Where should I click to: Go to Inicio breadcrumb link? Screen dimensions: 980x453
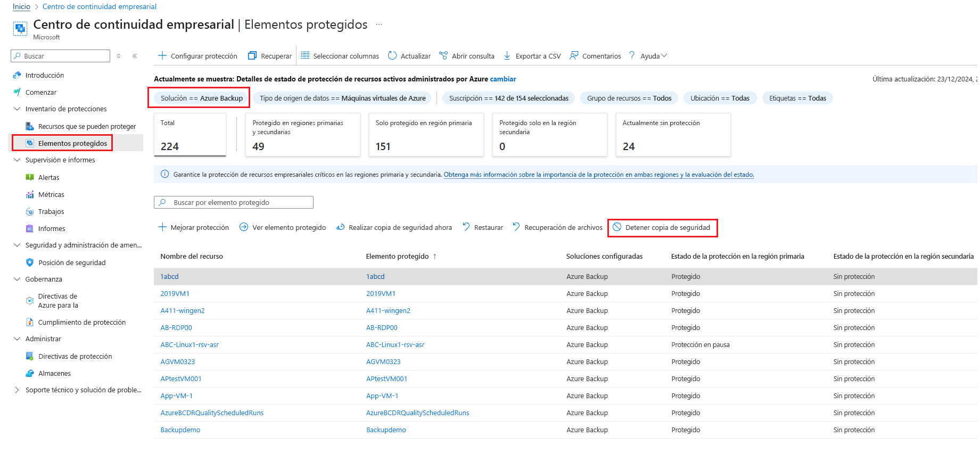tap(22, 6)
